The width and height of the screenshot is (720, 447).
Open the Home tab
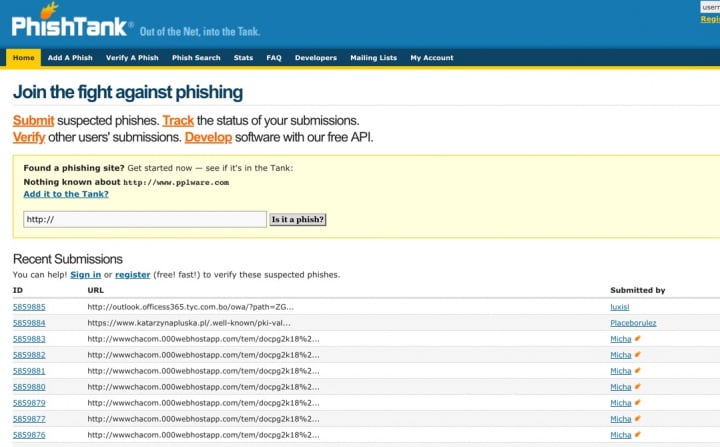(23, 58)
